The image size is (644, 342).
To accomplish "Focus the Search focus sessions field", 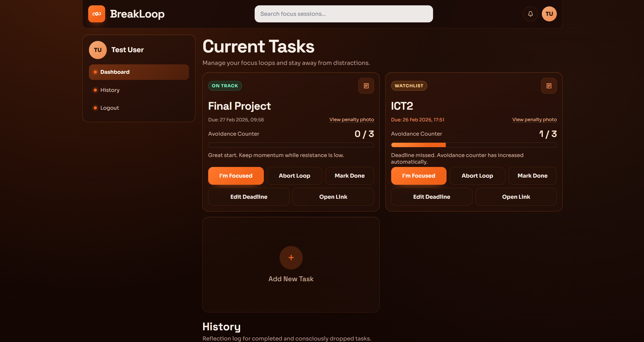I will [x=344, y=14].
